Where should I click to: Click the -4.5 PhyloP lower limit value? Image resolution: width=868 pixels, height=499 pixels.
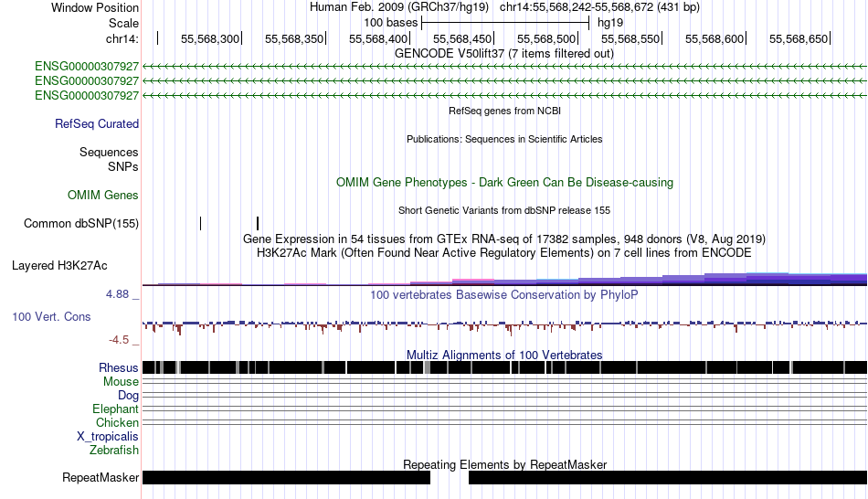click(119, 339)
